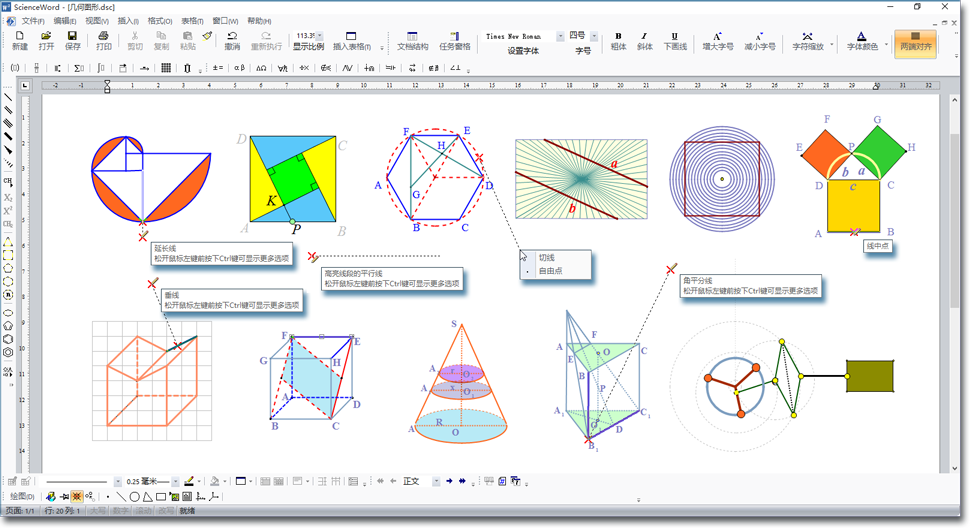Open the Times New Roman font dropdown
This screenshot has width=974, height=530.
tap(560, 36)
